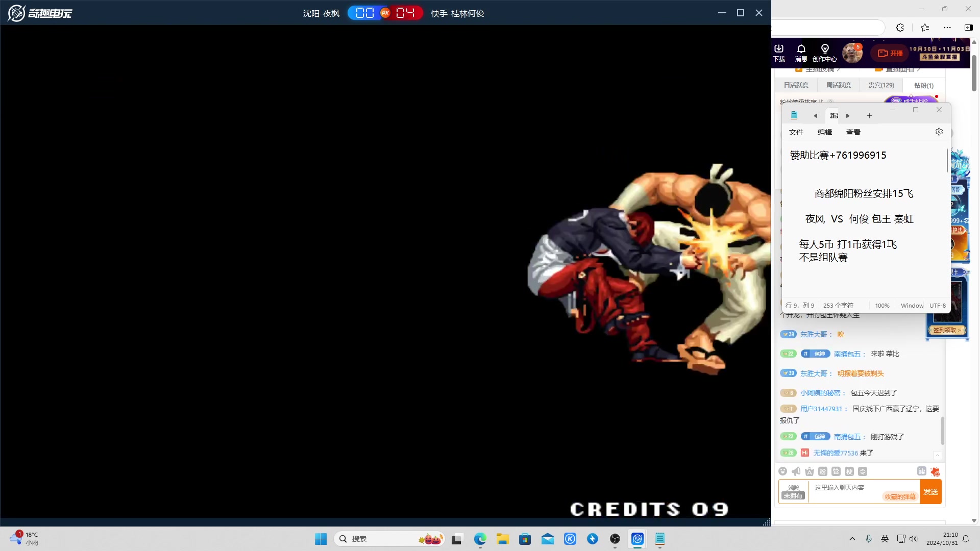Click username 用户31447931 in chat

pos(821,409)
